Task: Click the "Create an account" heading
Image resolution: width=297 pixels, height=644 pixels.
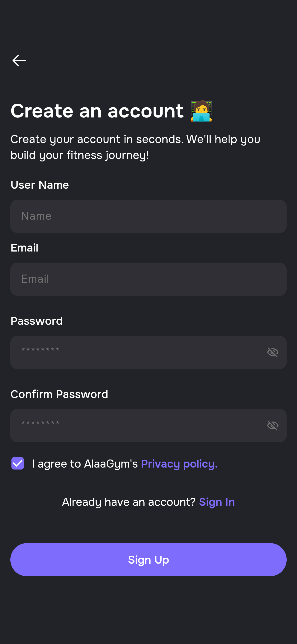Action: tap(97, 111)
